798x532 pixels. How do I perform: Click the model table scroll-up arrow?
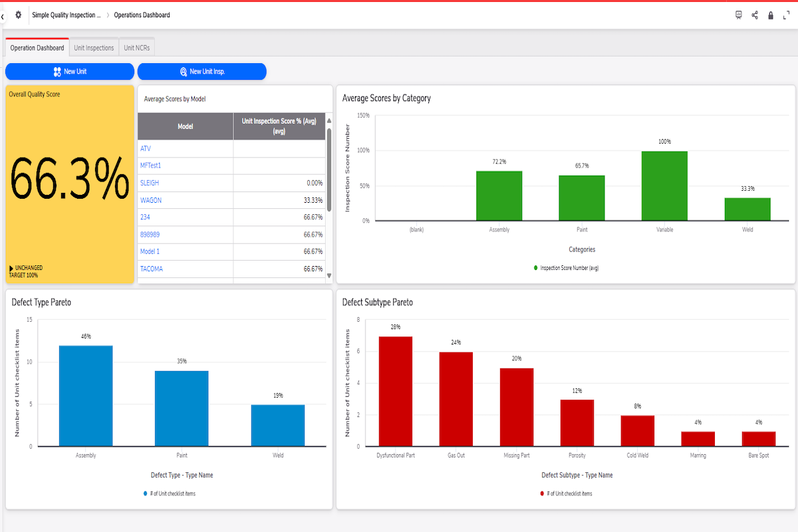[329, 121]
